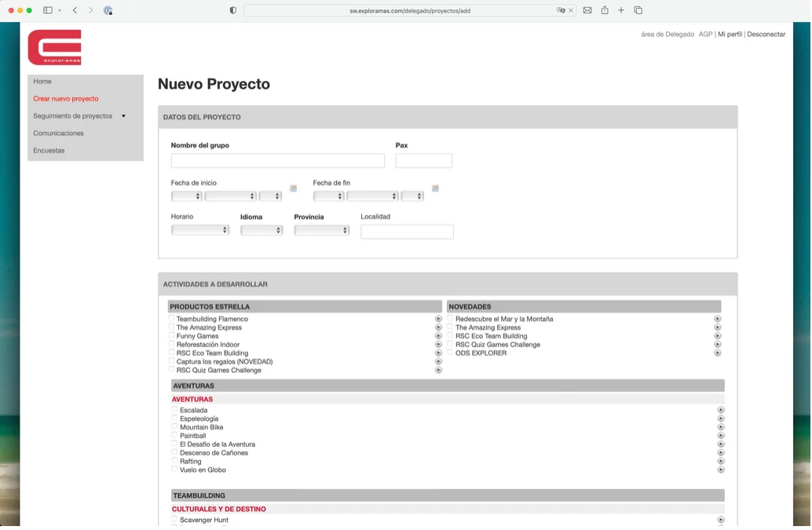The width and height of the screenshot is (812, 530).
Task: Open the Fecha de inicio calendar icon
Action: coord(293,188)
